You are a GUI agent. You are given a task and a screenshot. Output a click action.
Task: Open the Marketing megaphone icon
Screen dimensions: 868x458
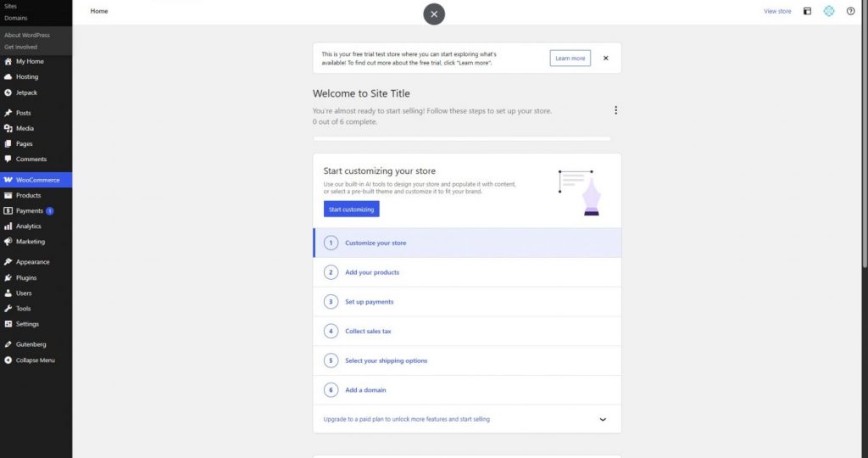[8, 242]
